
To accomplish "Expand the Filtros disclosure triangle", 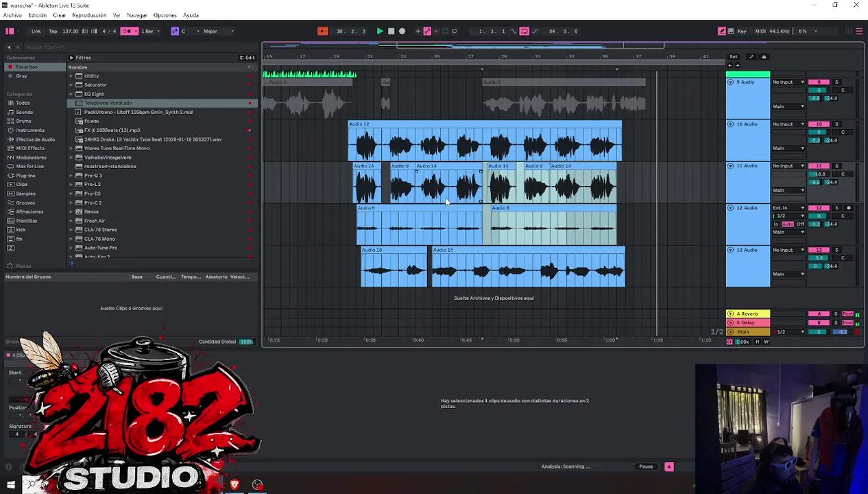I will pyautogui.click(x=71, y=58).
